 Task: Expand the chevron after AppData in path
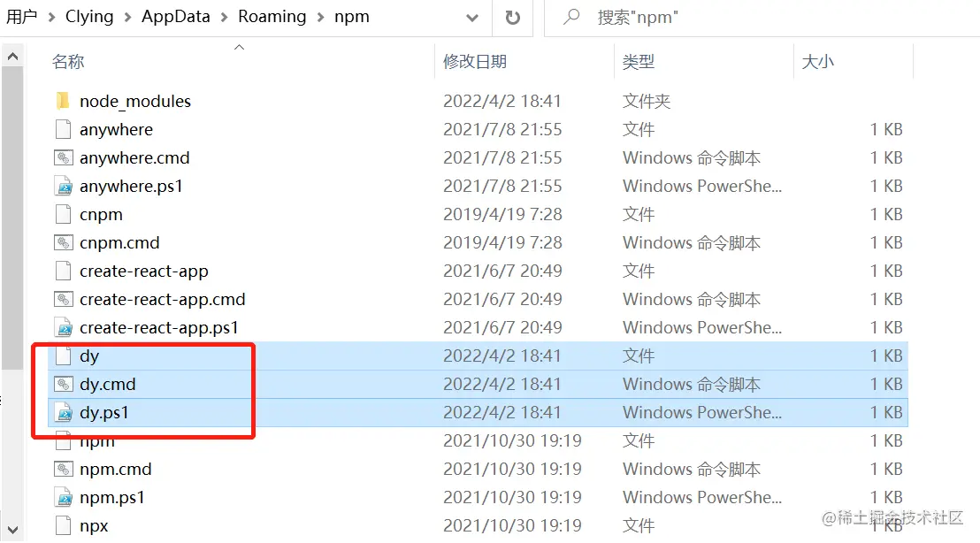coord(224,18)
